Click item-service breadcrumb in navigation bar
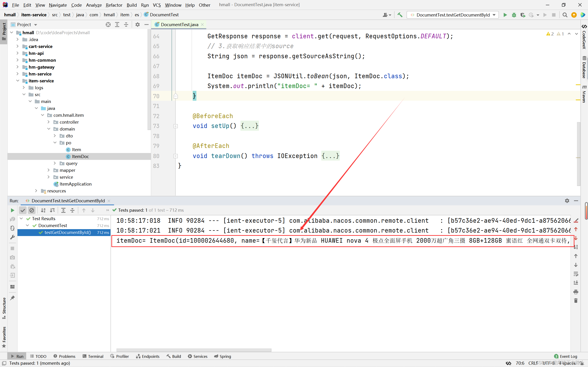The image size is (588, 367). (34, 15)
